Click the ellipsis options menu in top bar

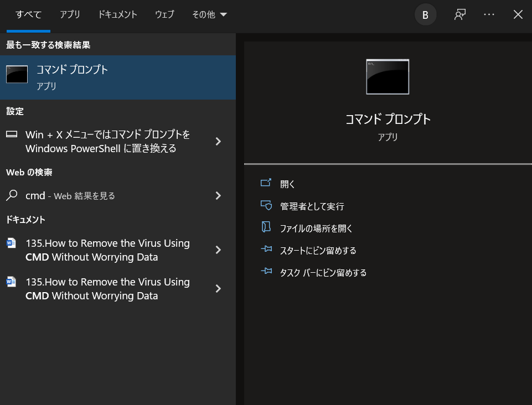coord(489,14)
